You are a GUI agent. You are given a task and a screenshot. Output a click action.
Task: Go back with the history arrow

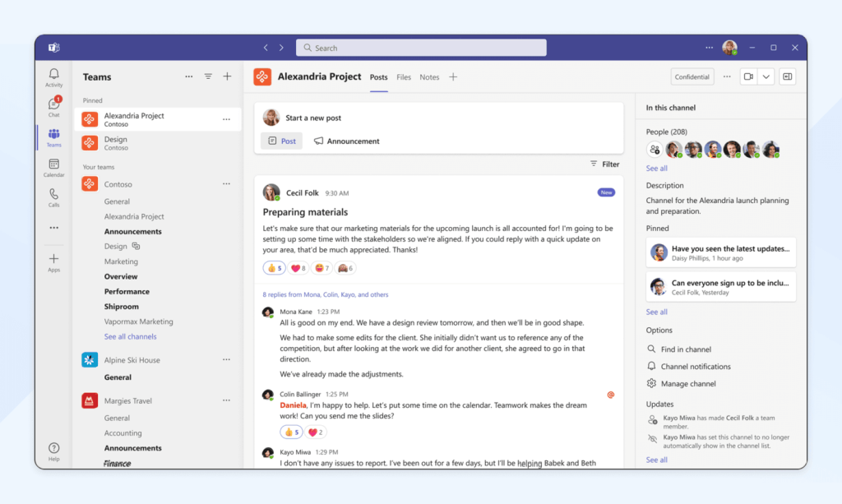point(266,48)
